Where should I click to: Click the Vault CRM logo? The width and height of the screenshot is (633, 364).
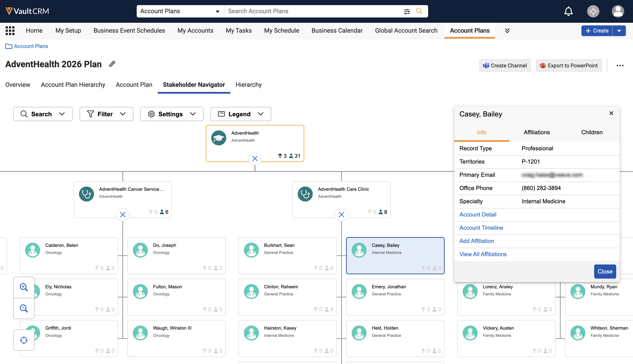coord(27,11)
